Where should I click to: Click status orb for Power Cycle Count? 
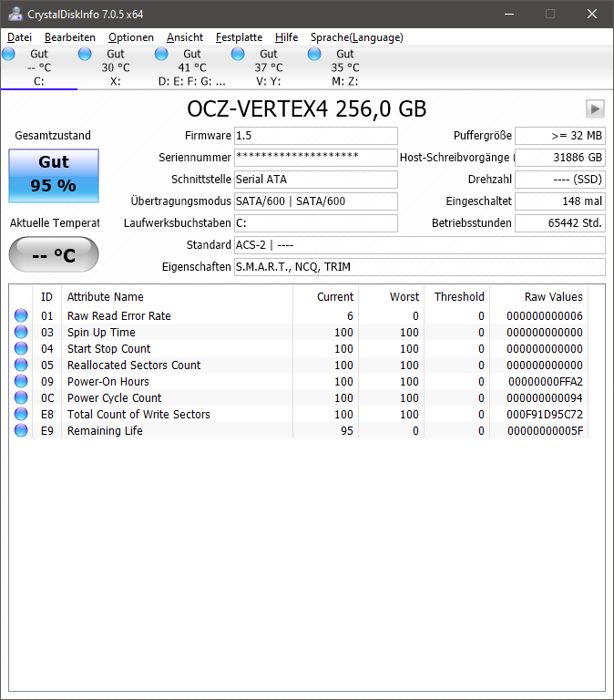[x=21, y=397]
